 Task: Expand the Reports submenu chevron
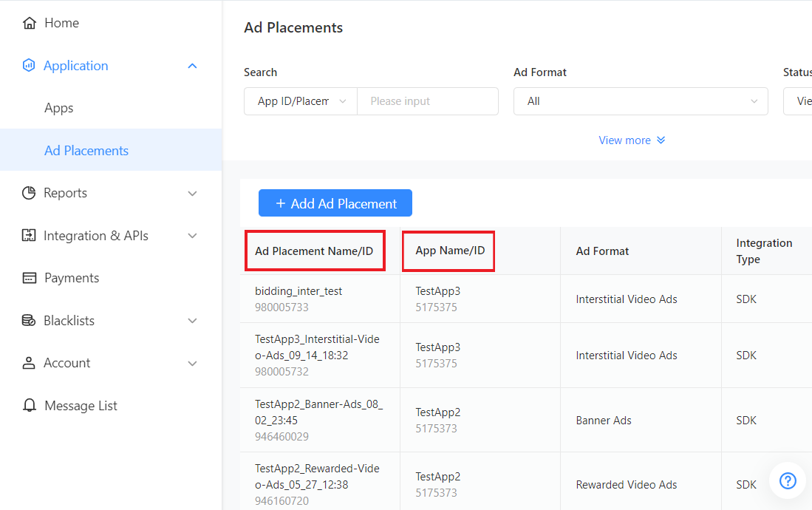pos(192,193)
